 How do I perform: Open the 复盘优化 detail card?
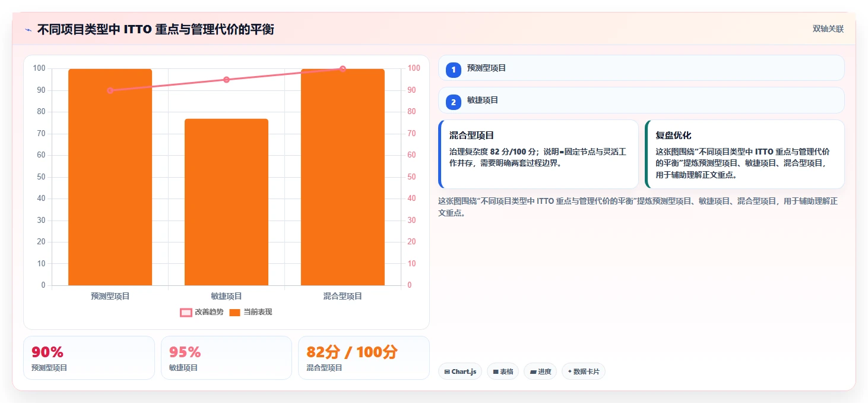[x=745, y=155]
